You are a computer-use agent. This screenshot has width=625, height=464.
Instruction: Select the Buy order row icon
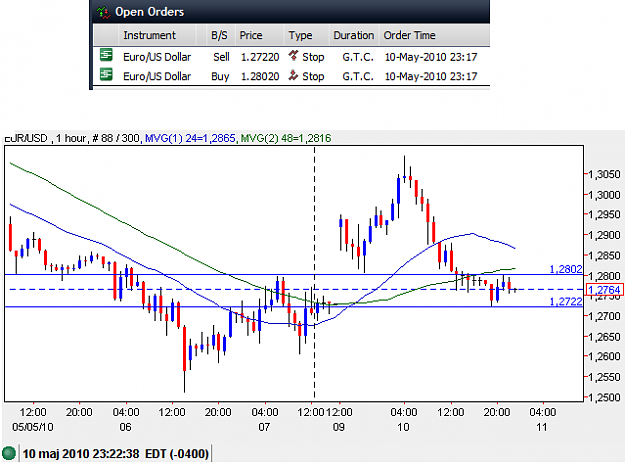coord(106,75)
